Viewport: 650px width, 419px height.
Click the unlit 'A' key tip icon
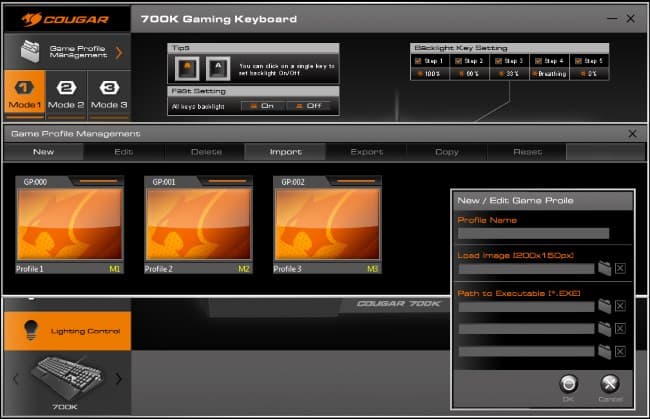[x=218, y=68]
